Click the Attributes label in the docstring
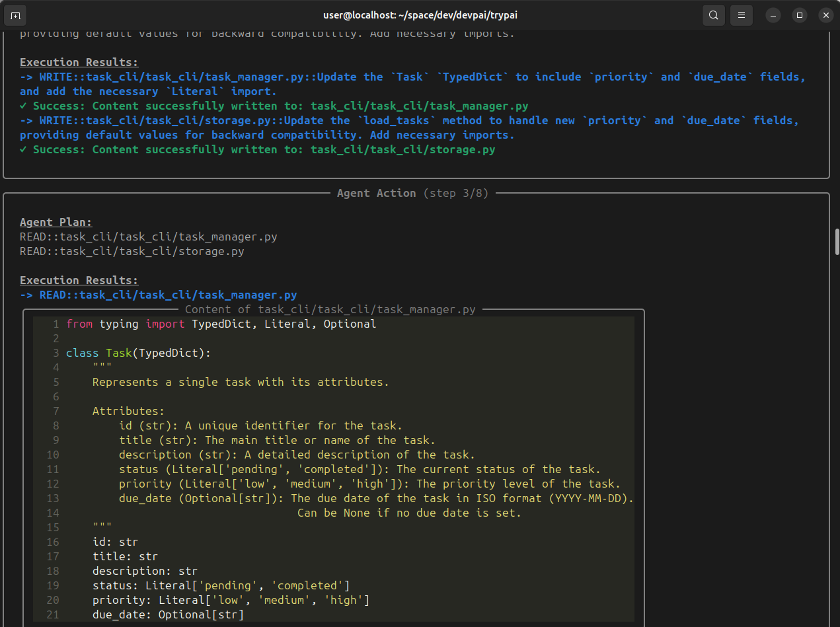 (x=128, y=411)
